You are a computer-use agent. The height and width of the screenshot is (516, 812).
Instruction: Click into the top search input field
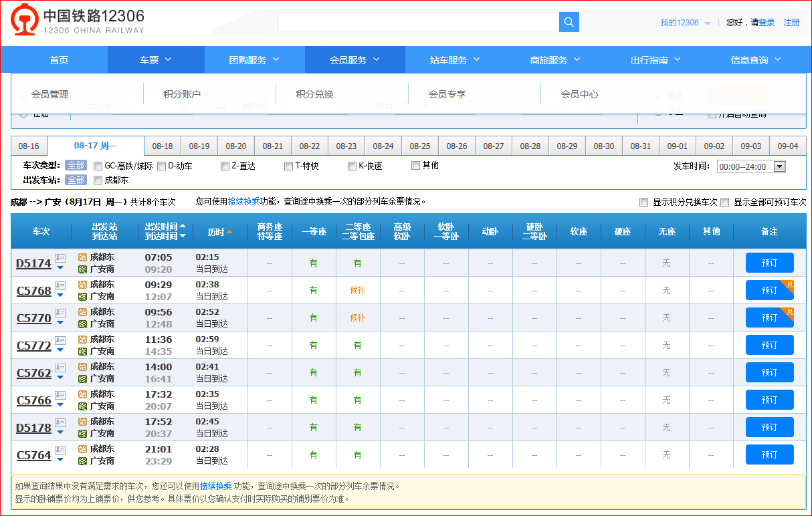[418, 22]
